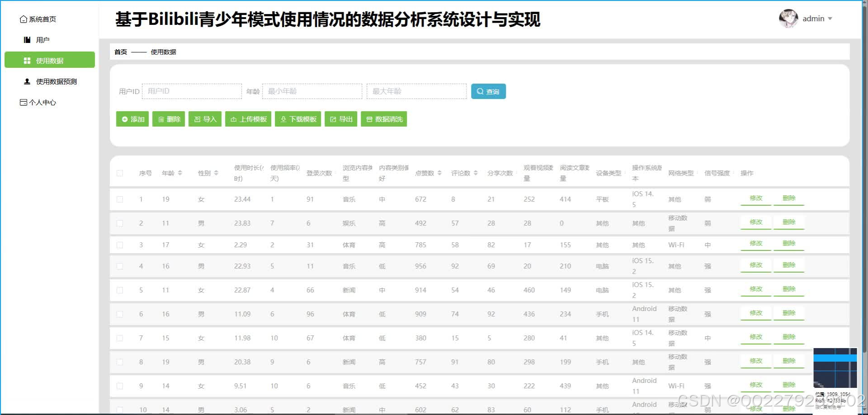The image size is (868, 415).
Task: Select the 系统首页 home icon in sidebar
Action: (x=24, y=19)
